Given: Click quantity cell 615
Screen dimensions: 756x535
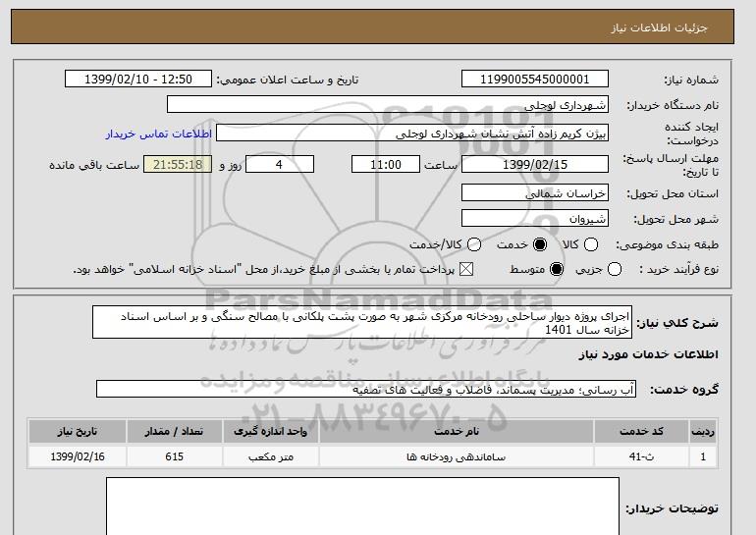Looking at the screenshot, I should point(174,456).
